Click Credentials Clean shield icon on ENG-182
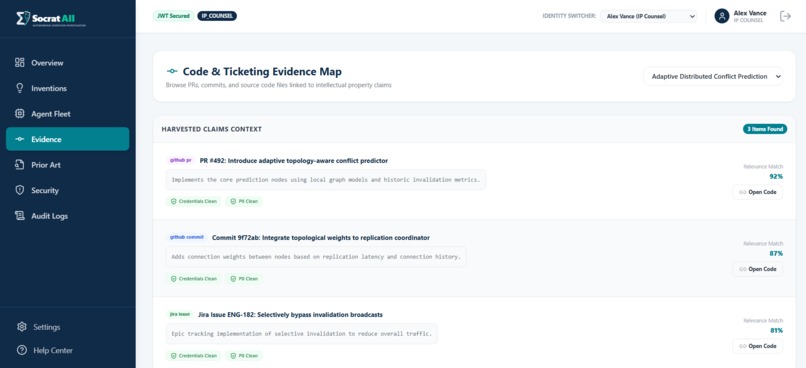Viewport: 806px width, 368px height. pyautogui.click(x=174, y=355)
